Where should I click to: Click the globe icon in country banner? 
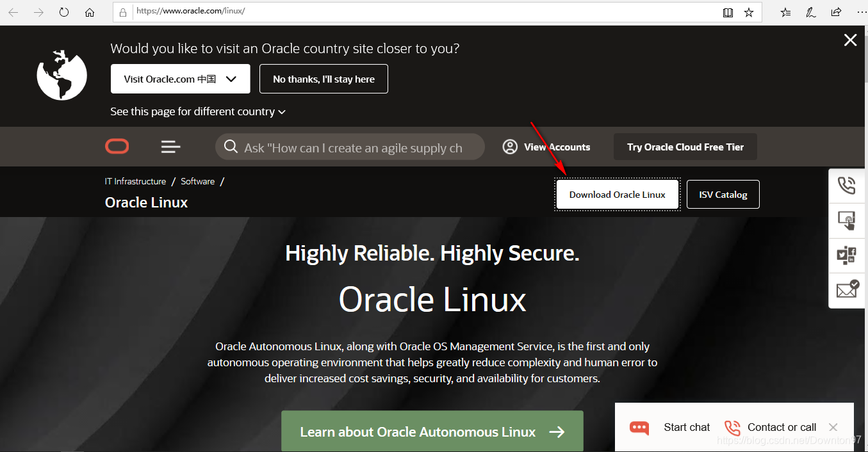tap(61, 74)
